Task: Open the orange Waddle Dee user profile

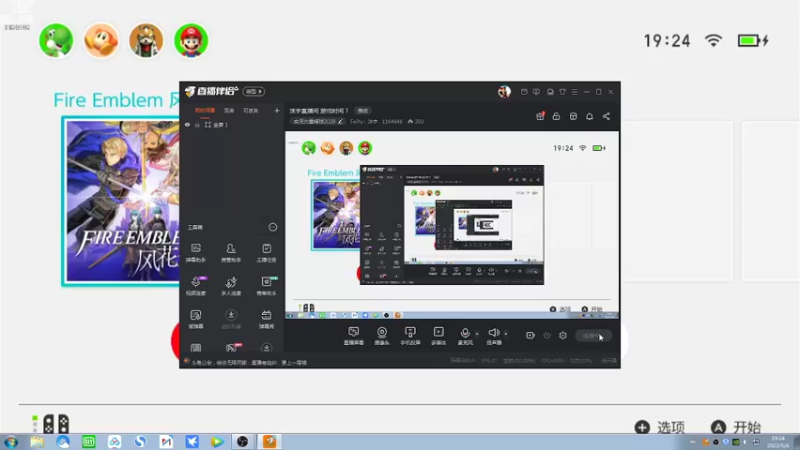Action: (x=101, y=40)
